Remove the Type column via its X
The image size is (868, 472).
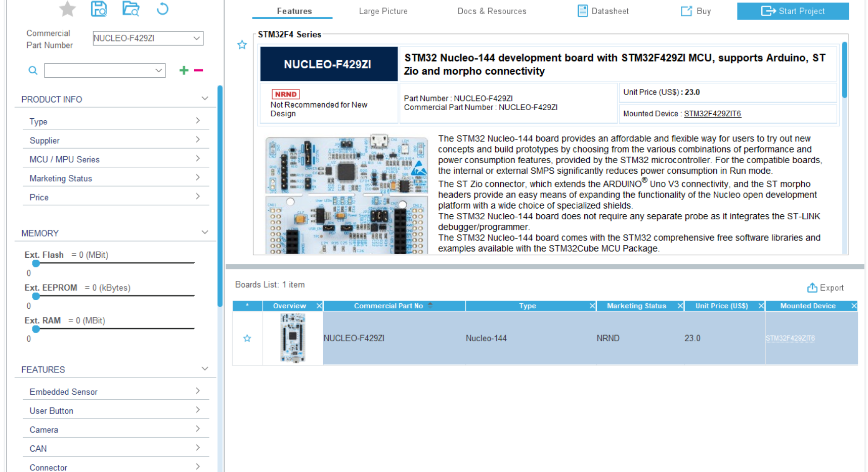pos(592,306)
